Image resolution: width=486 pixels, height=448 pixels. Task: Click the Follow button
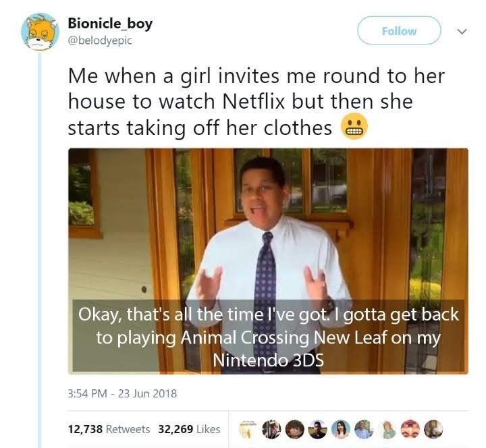pyautogui.click(x=399, y=30)
